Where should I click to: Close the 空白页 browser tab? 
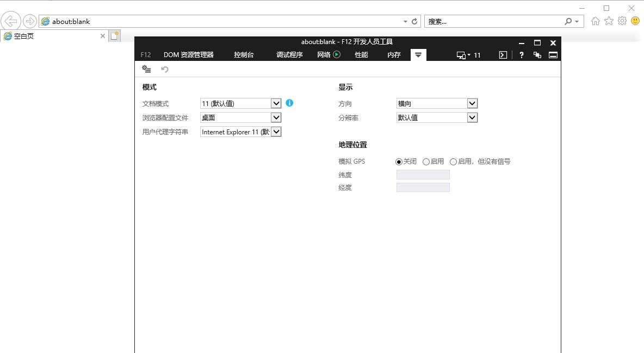tap(103, 36)
